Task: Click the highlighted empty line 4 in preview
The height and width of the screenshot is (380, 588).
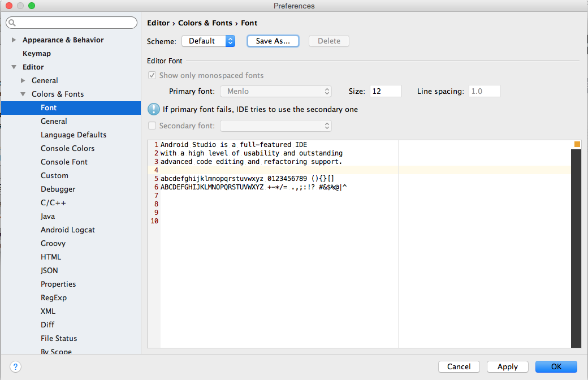Action: (x=366, y=170)
